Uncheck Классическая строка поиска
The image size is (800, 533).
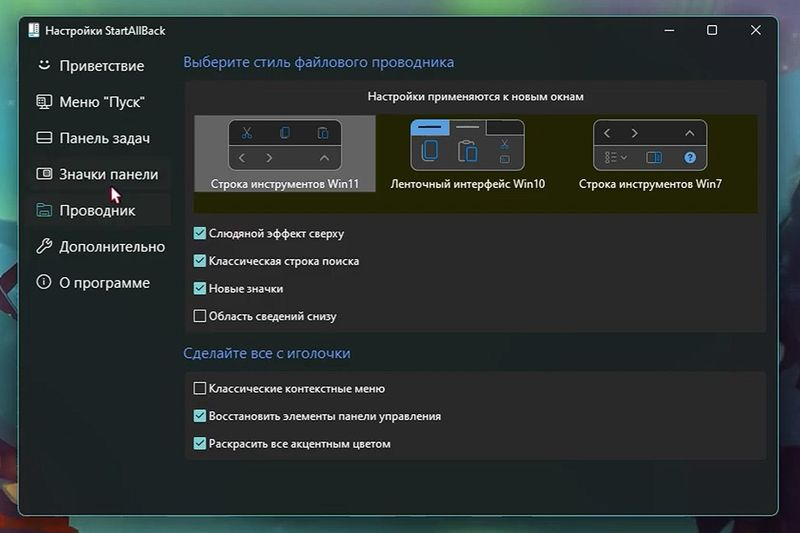199,261
